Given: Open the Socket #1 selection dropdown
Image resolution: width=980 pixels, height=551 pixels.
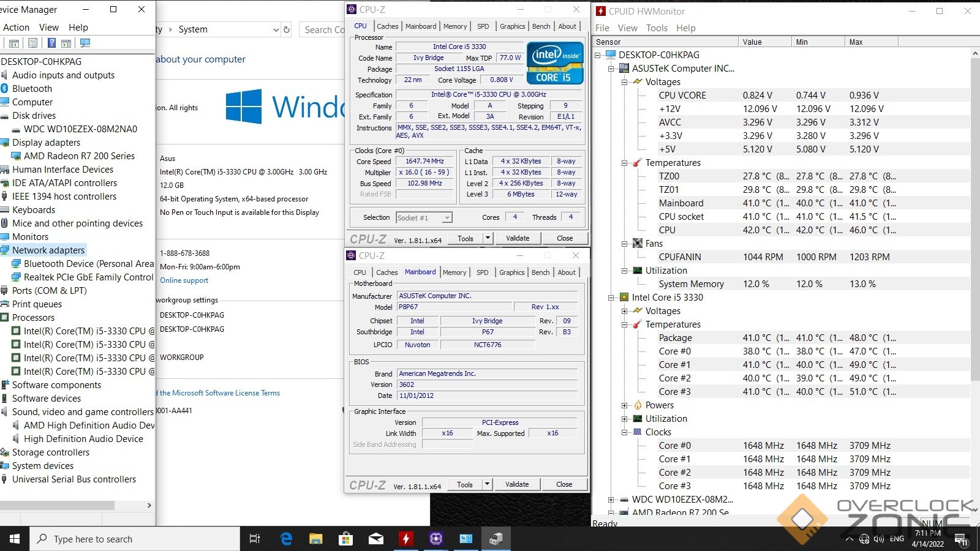Looking at the screenshot, I should pyautogui.click(x=447, y=217).
